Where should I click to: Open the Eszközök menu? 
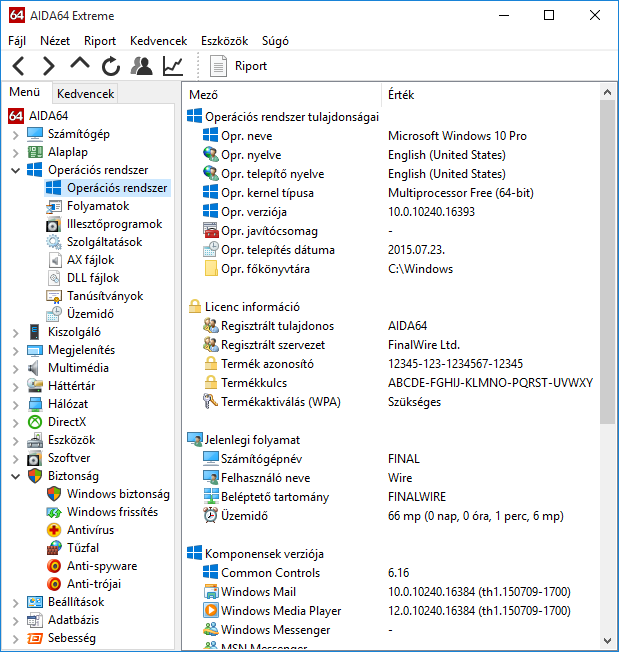[x=224, y=41]
